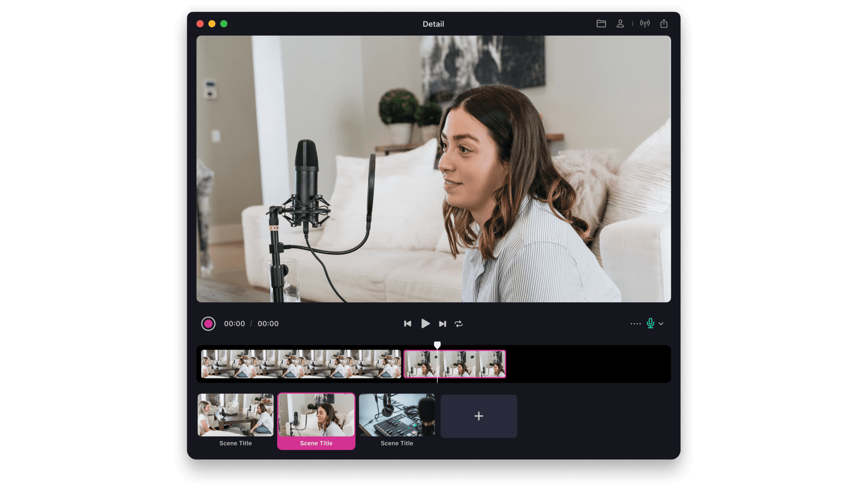Select the audio mixer scene thumbnail
The image size is (868, 488).
click(396, 415)
